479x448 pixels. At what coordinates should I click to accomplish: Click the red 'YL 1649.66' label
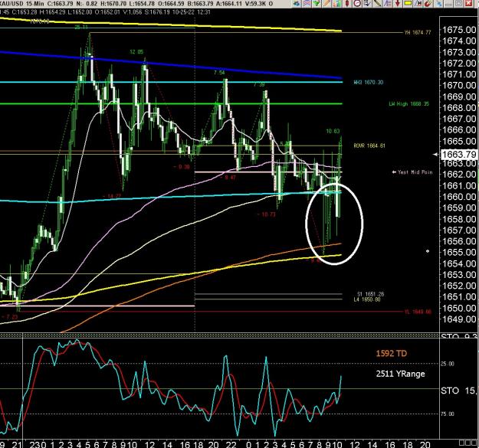(x=418, y=312)
